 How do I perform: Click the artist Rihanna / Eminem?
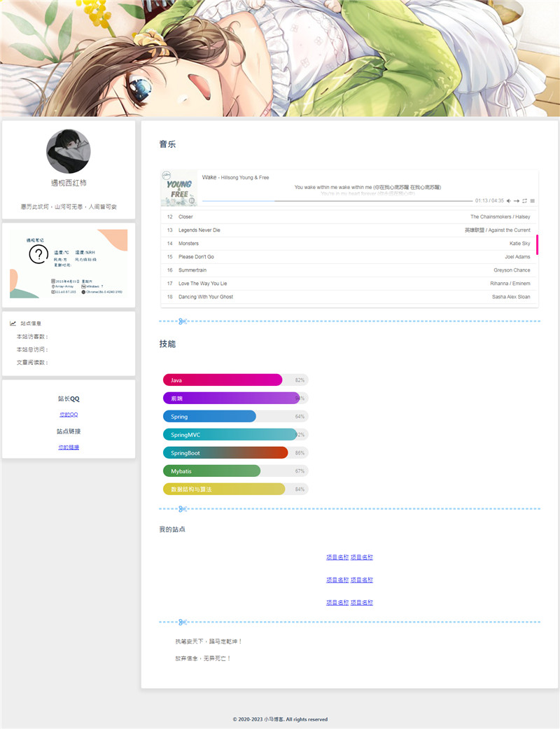click(x=510, y=284)
